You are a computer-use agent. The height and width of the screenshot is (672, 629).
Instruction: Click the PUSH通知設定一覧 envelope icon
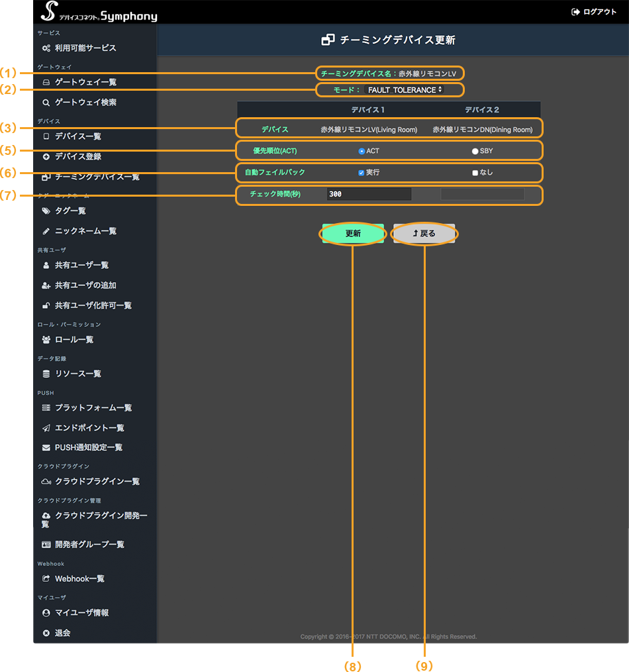(46, 448)
